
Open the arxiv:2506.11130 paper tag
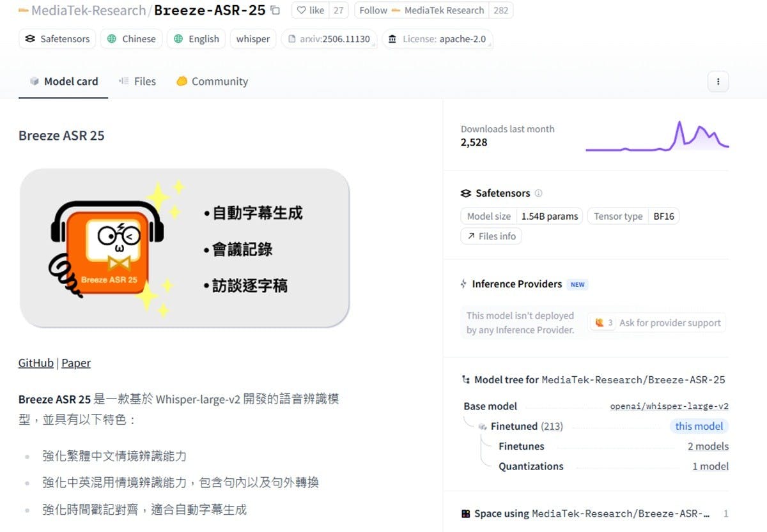329,39
